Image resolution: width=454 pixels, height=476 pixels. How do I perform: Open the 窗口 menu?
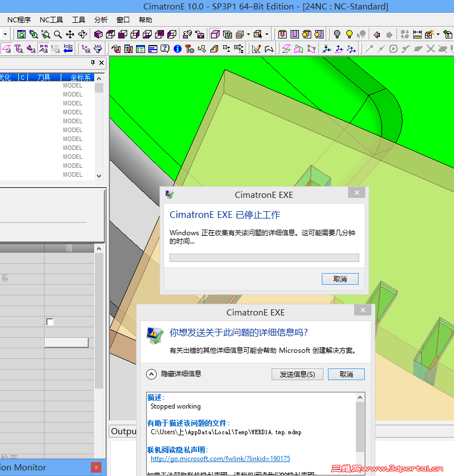click(x=123, y=20)
